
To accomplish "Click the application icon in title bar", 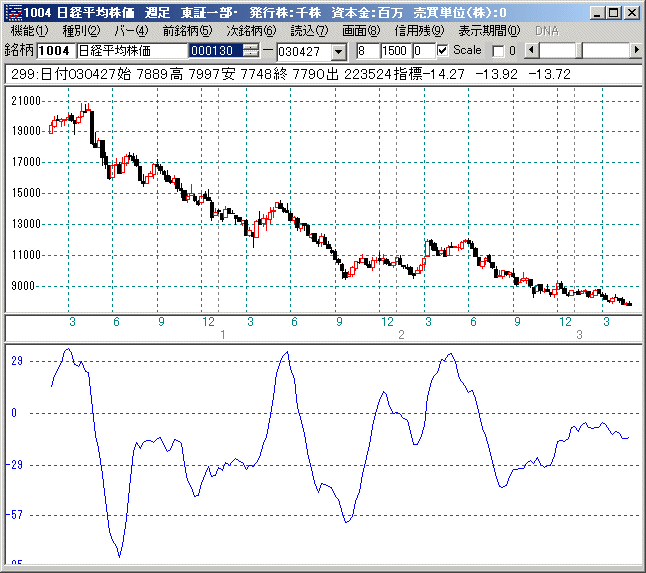I will [x=15, y=13].
